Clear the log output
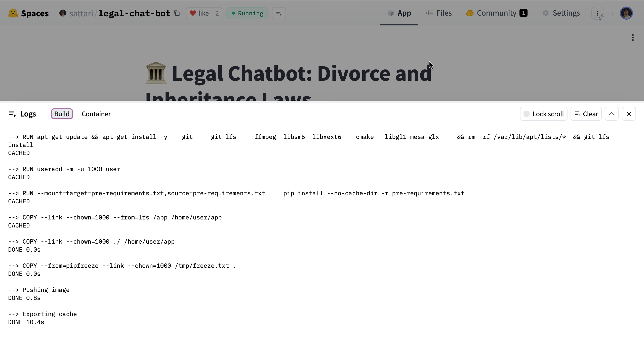644x342 pixels. click(x=586, y=114)
